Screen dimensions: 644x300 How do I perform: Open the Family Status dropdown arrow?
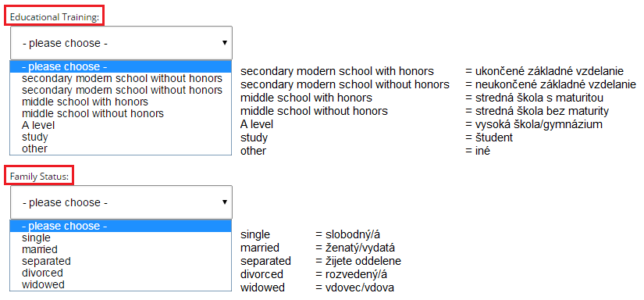click(224, 202)
